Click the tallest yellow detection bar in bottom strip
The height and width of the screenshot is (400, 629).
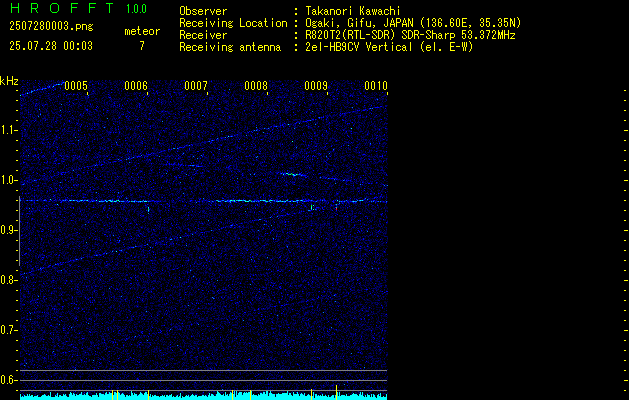coord(336,392)
